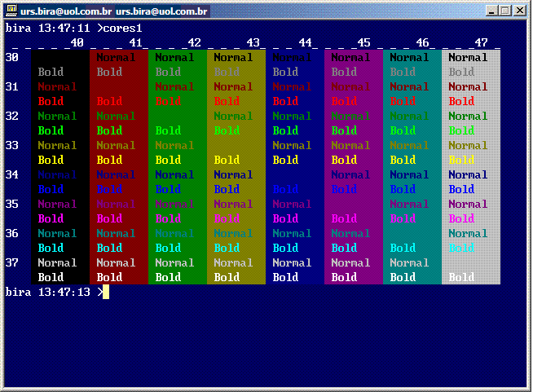Viewport: 533px width, 392px height.
Task: Click the row label '33'
Action: pos(12,145)
